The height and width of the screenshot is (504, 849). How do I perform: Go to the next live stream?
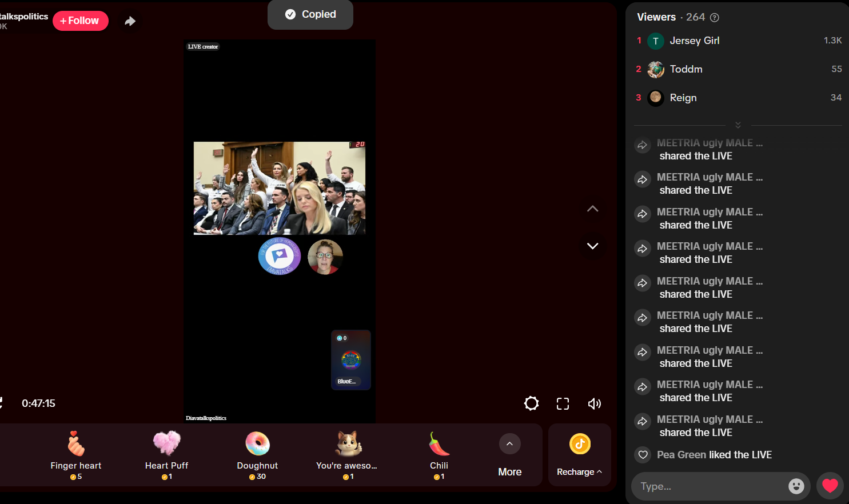tap(592, 246)
